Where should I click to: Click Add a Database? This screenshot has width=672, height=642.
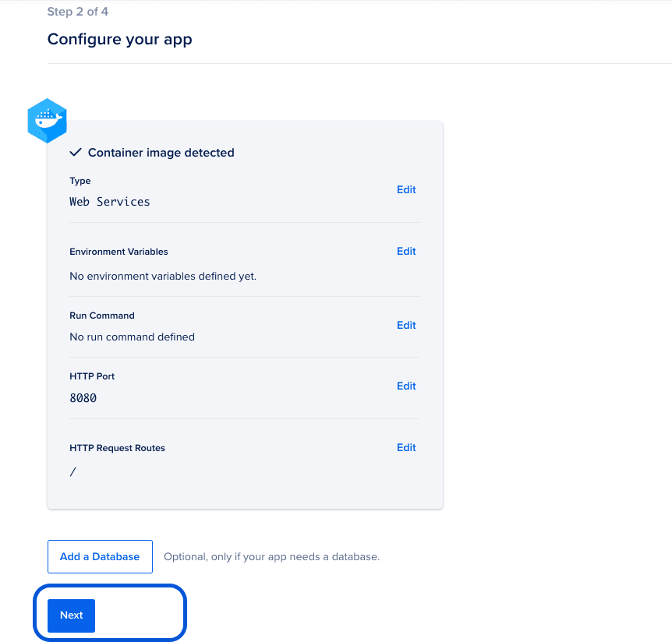(100, 556)
